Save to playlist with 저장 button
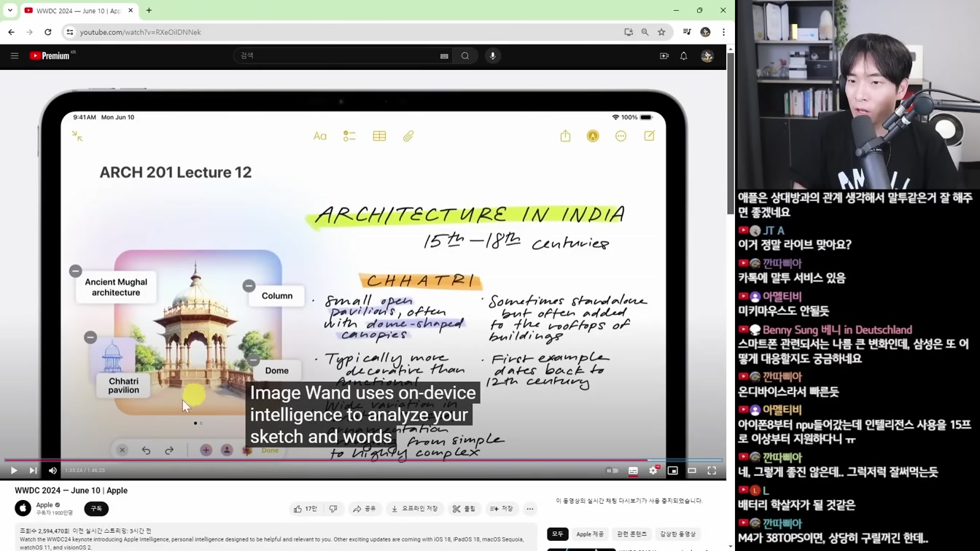The height and width of the screenshot is (551, 980). pyautogui.click(x=502, y=509)
